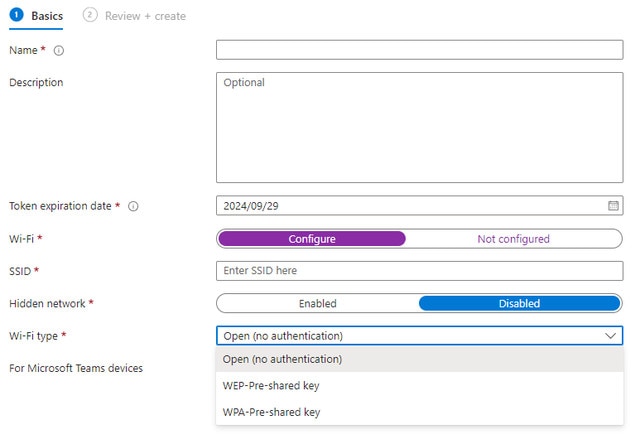Screen dimensions: 640x444
Task: Focus the Description text area
Action: (419, 126)
